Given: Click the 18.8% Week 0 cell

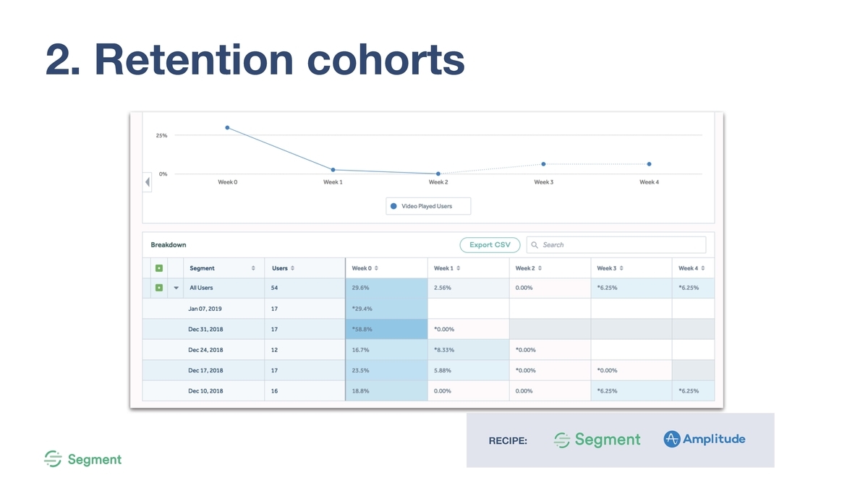Looking at the screenshot, I should point(386,391).
